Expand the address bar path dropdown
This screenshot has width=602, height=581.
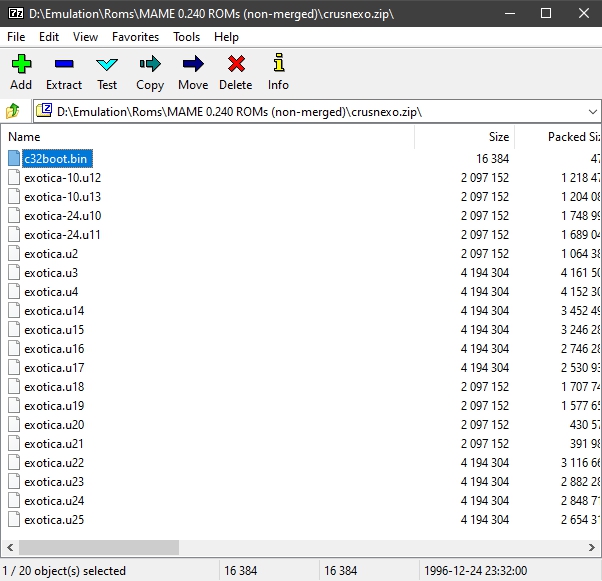click(x=592, y=112)
